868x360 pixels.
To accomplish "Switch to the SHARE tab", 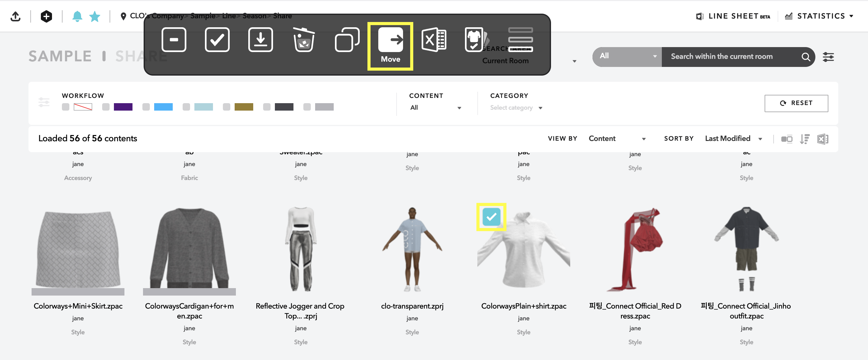I will click(x=141, y=56).
